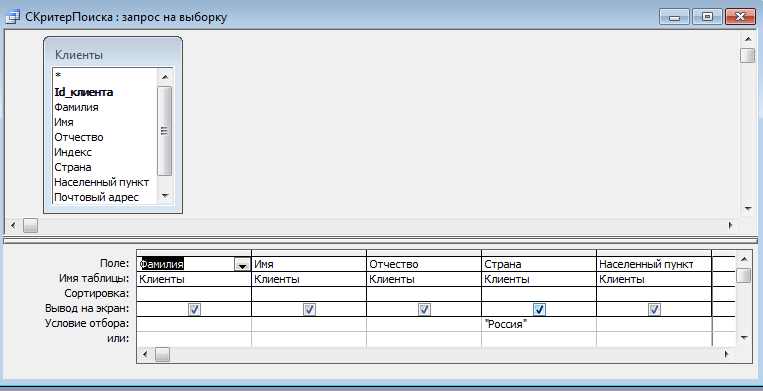Minimize the СКритерПоиска query window

[x=674, y=17]
